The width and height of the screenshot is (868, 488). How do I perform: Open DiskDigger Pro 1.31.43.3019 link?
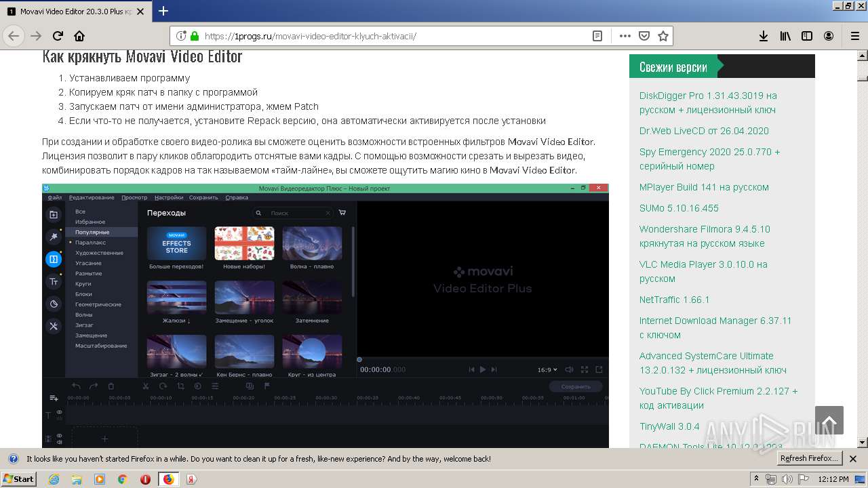(x=708, y=102)
